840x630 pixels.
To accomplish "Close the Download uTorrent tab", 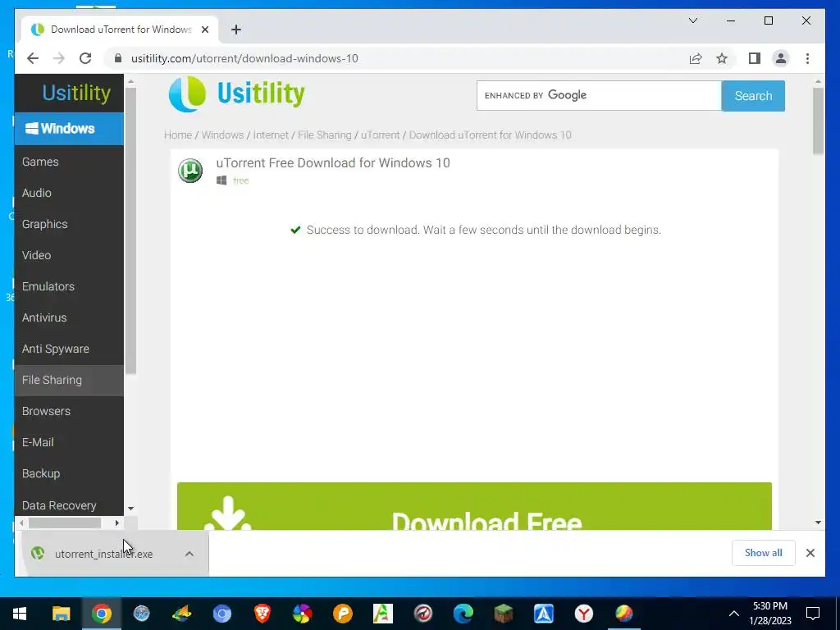I will 204,30.
